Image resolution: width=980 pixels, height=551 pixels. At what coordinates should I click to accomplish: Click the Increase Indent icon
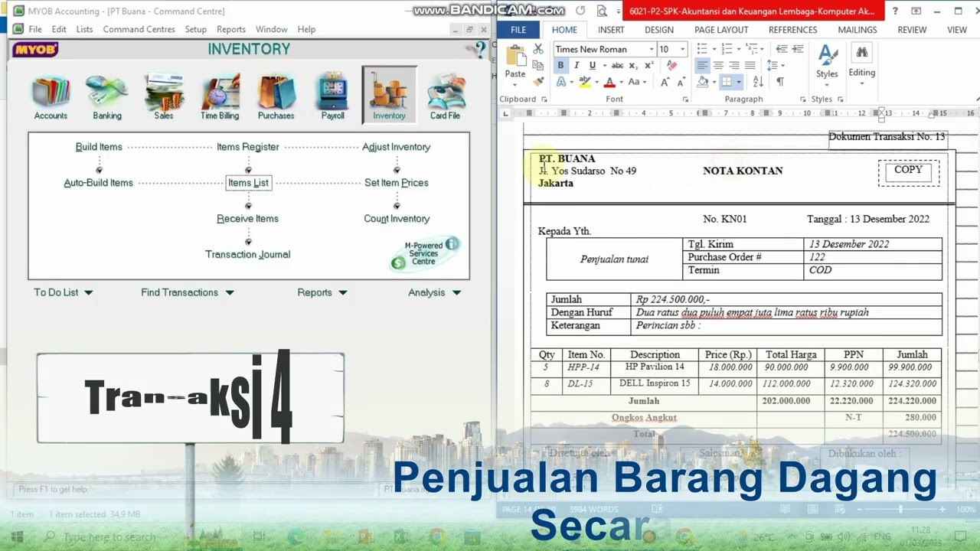point(799,49)
